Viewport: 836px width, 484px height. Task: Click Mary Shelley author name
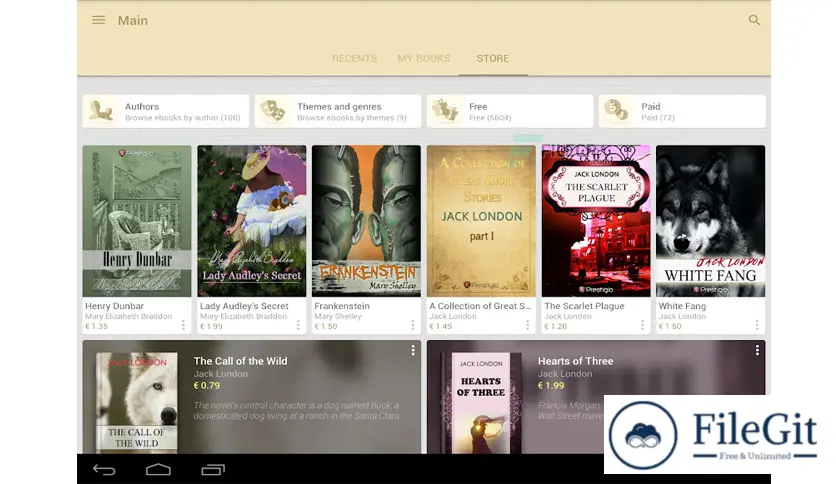tap(338, 316)
